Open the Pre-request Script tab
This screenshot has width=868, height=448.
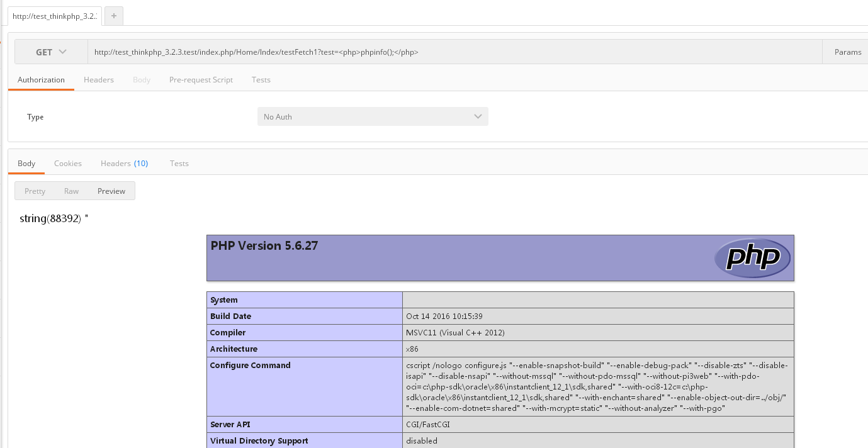click(201, 80)
